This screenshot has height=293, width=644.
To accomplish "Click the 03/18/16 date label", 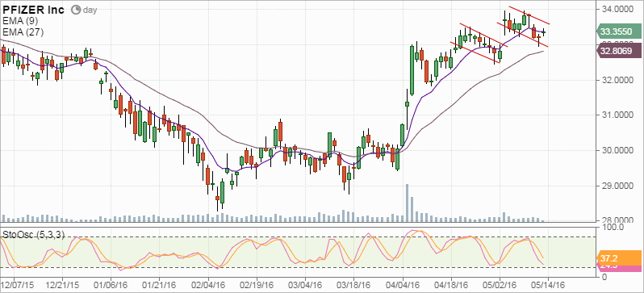I will [x=354, y=284].
